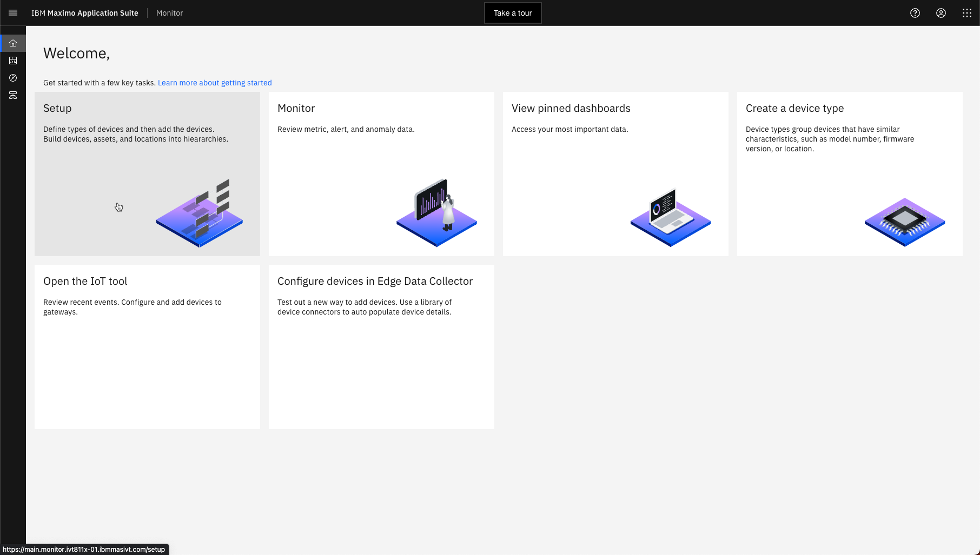Open the hierarchy Setup icon in the sidebar
The height and width of the screenshot is (555, 980).
pyautogui.click(x=13, y=95)
